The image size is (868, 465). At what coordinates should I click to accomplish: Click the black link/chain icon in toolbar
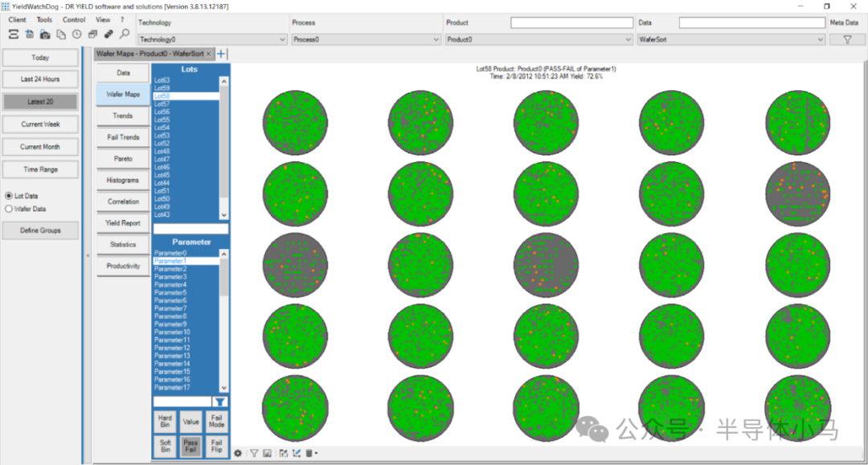108,35
